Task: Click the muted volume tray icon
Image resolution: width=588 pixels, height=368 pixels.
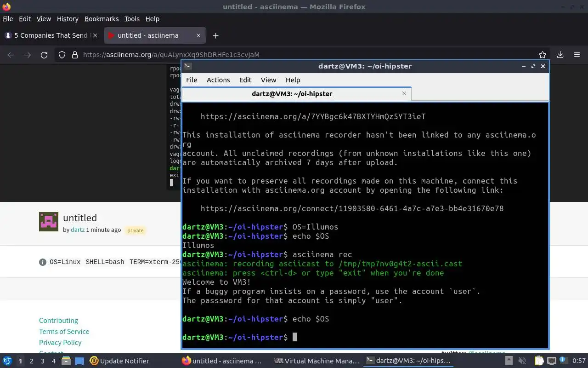Action: point(522,361)
